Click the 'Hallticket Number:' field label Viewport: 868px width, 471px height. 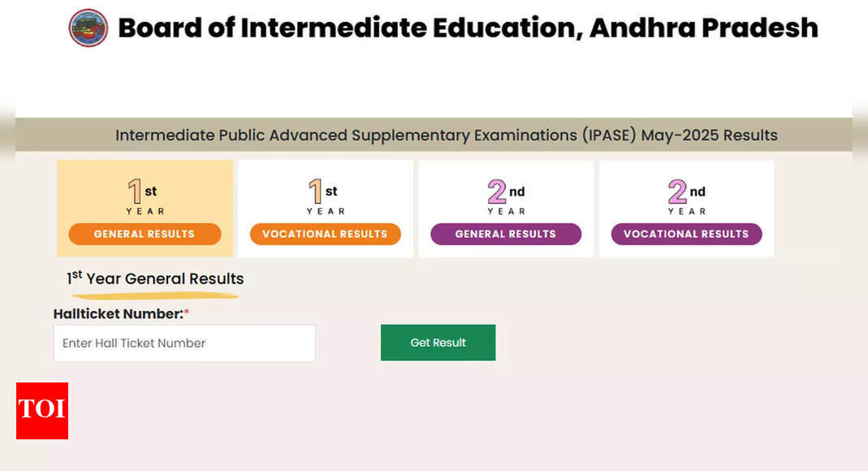pos(118,313)
